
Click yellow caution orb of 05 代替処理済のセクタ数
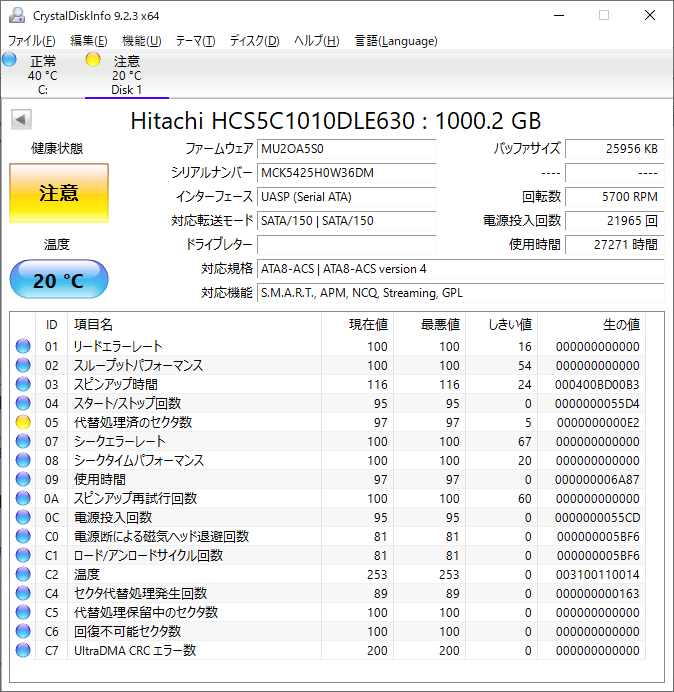click(23, 422)
